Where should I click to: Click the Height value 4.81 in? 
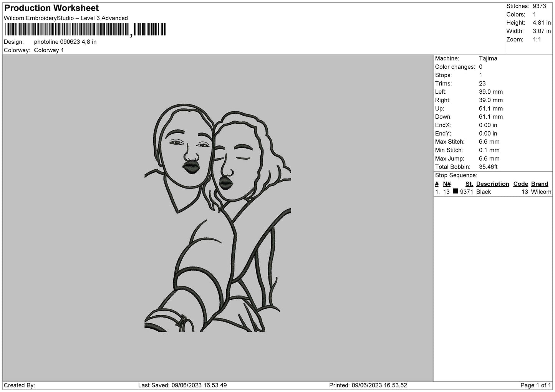542,23
